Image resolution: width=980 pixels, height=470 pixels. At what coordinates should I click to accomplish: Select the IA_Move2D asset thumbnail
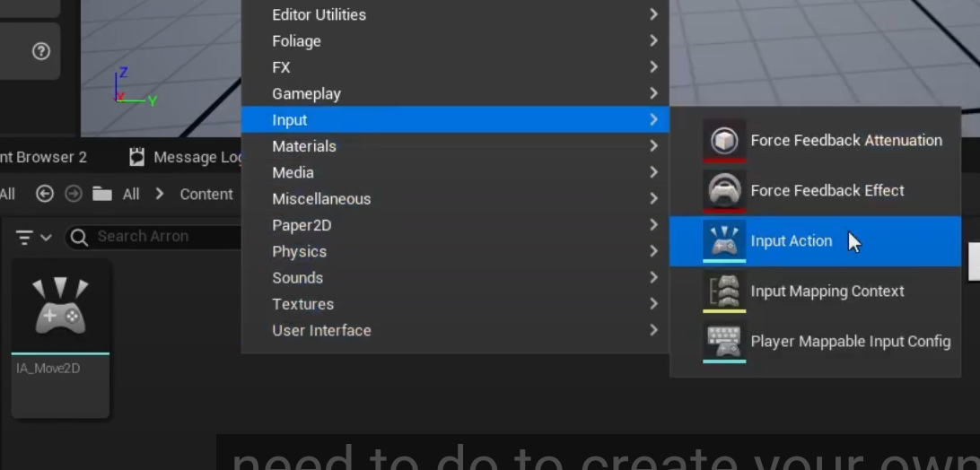click(x=61, y=307)
